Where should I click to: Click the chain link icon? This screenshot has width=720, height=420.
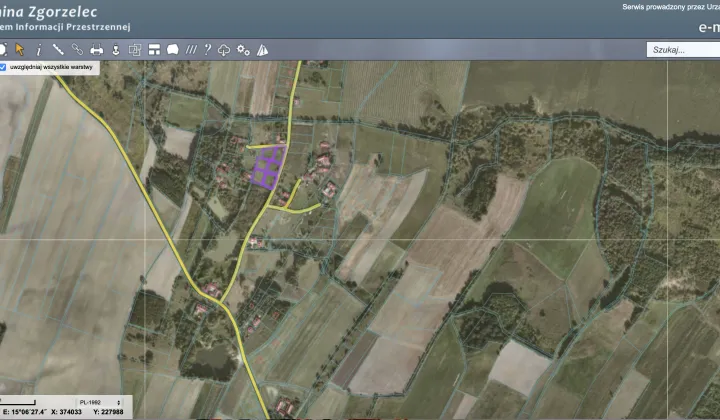[77, 50]
